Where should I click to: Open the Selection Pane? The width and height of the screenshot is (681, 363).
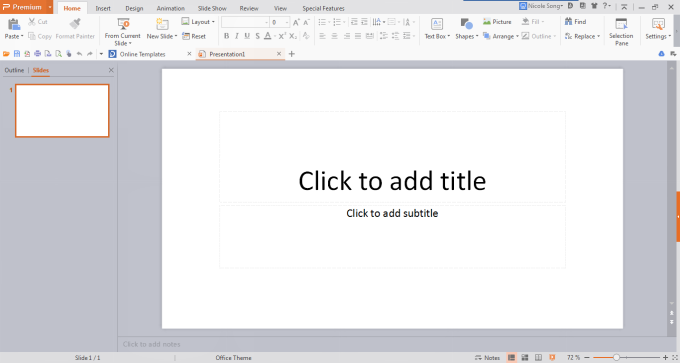pos(621,32)
